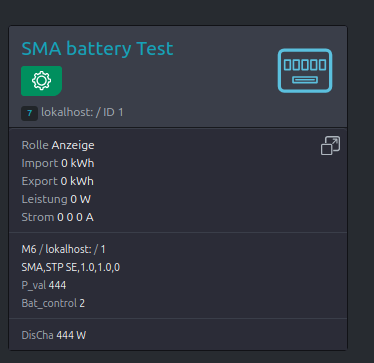Click the Rolle Anzeige row
Screen dimensions: 374x363
[x=58, y=145]
